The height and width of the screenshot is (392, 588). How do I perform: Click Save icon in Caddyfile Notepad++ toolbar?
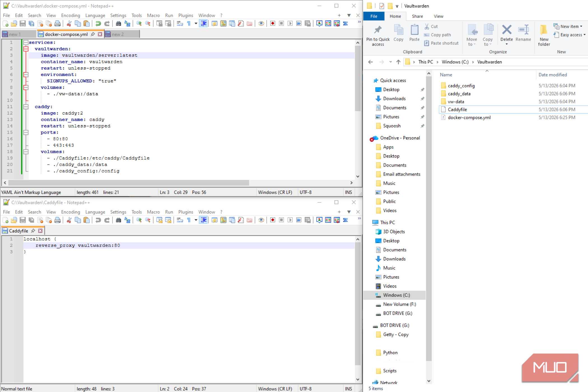tap(23, 220)
